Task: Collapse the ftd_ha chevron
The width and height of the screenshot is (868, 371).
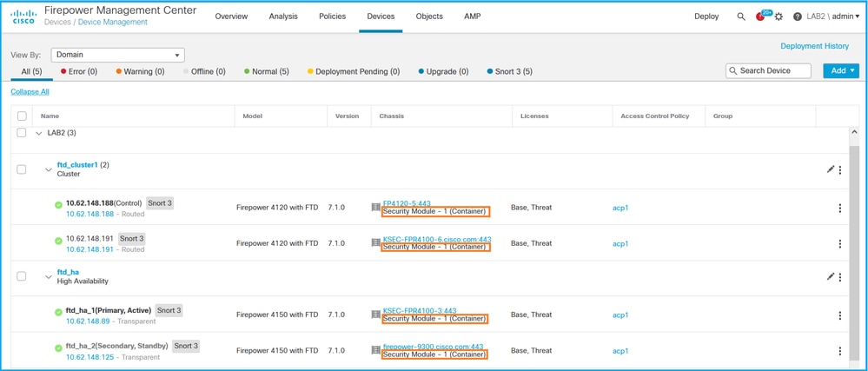Action: 49,277
